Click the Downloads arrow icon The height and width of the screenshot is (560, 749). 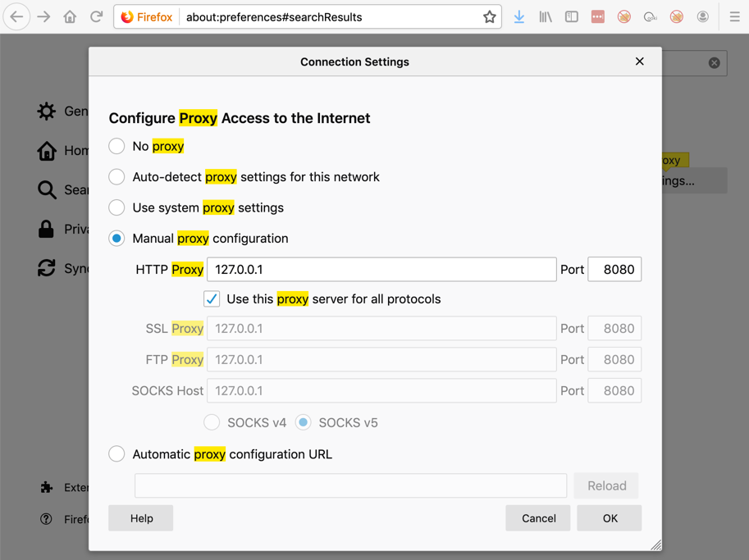(x=519, y=16)
